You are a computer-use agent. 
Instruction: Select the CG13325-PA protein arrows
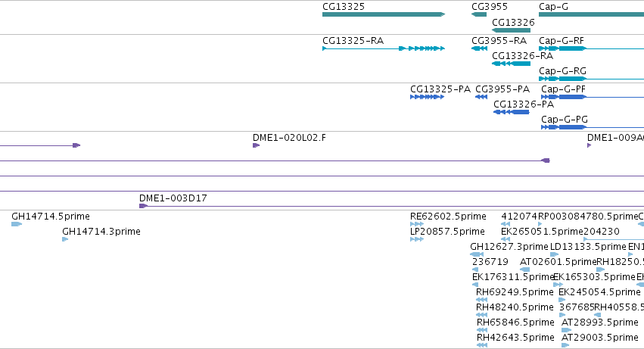[427, 97]
